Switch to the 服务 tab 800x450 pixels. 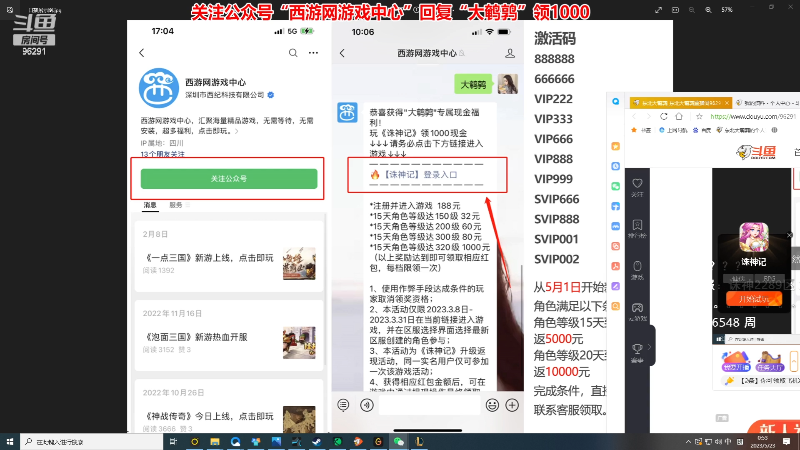176,205
